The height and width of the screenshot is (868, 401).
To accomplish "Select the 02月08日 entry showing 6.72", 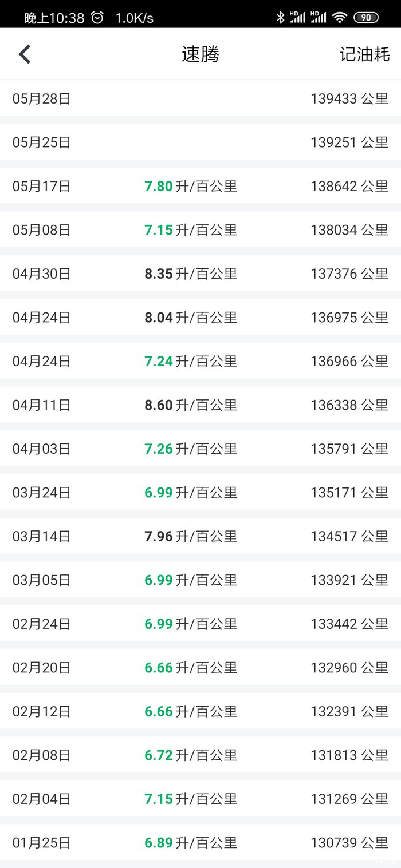I will click(x=200, y=755).
